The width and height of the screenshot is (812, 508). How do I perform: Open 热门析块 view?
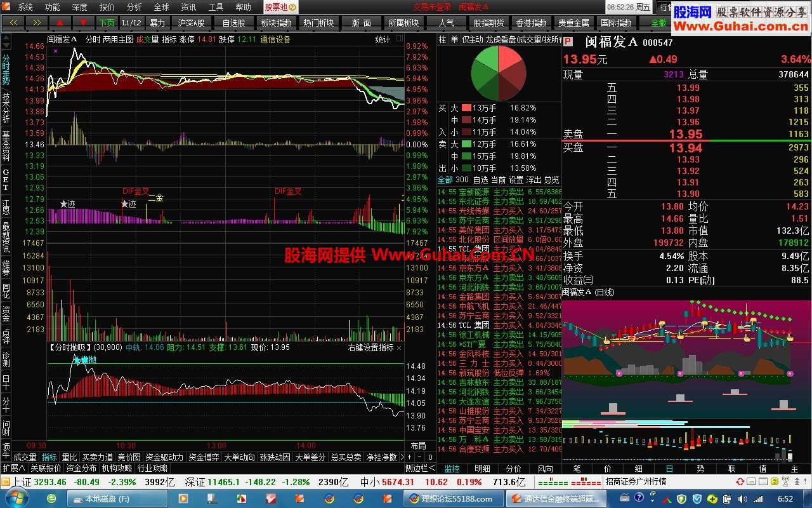(x=318, y=23)
